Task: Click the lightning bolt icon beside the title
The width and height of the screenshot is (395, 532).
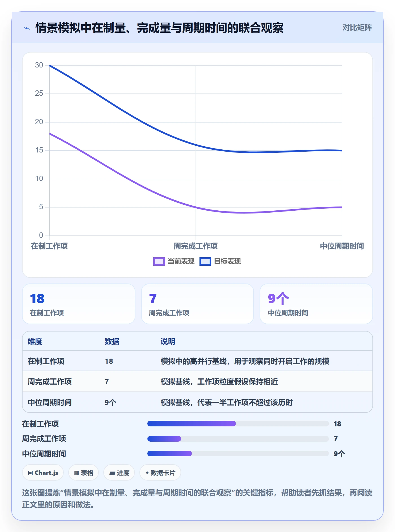Action: [x=27, y=28]
